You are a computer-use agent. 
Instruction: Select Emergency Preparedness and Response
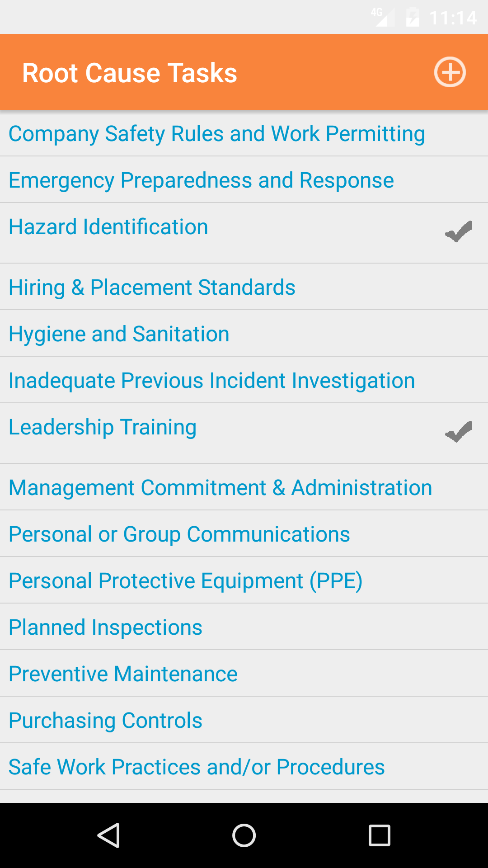click(201, 180)
